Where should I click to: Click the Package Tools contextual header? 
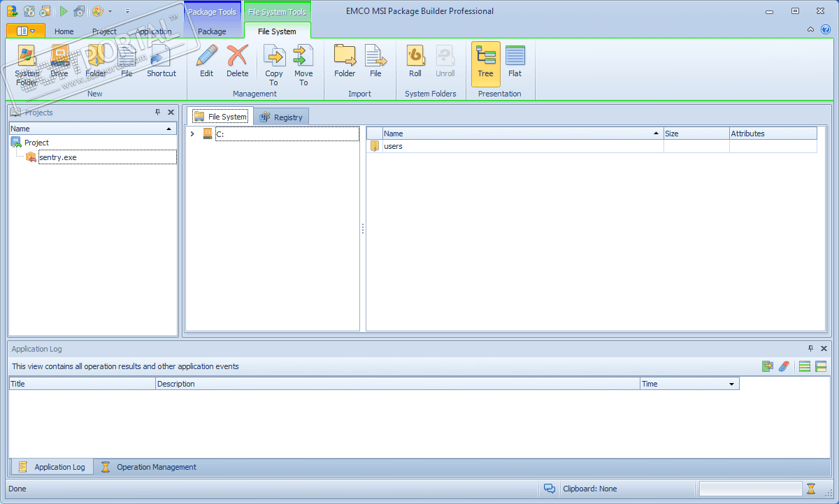(212, 11)
